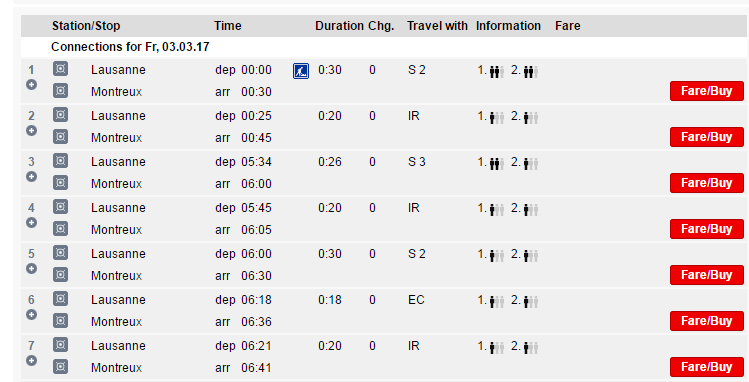Expand connection 7 details
This screenshot has width=749, height=382.
click(32, 361)
